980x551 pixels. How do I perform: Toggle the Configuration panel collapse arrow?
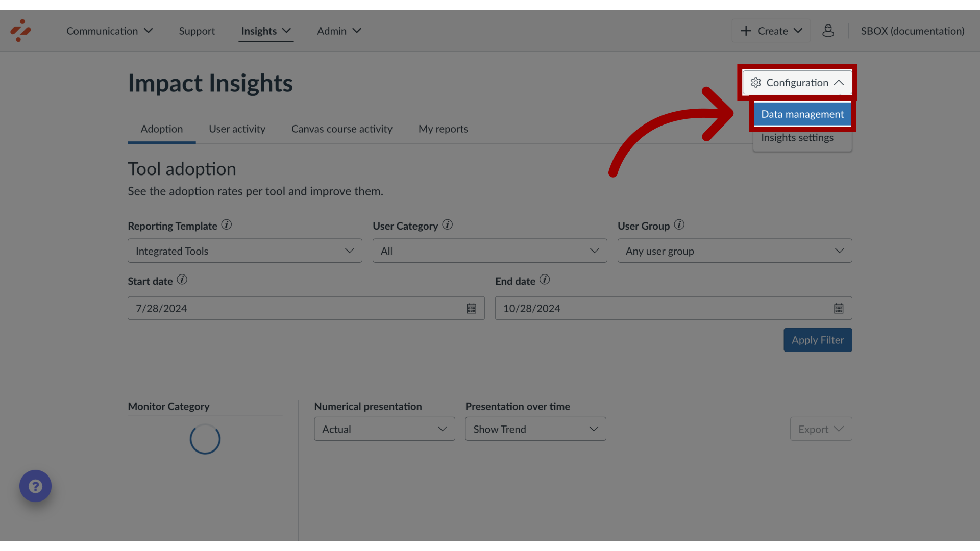pyautogui.click(x=839, y=82)
